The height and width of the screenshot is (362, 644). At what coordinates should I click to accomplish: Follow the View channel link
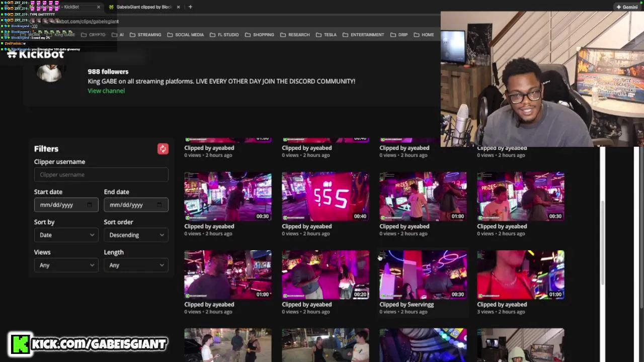tap(106, 90)
